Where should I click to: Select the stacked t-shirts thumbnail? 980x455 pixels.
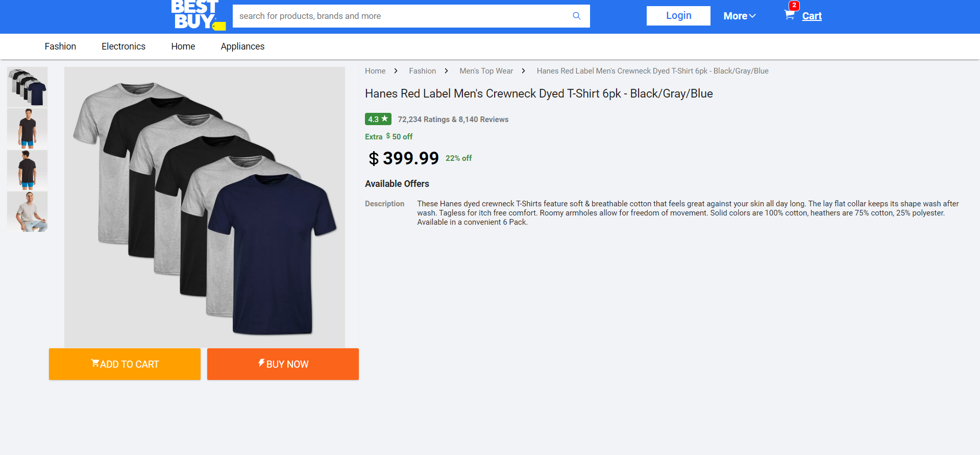pos(28,87)
